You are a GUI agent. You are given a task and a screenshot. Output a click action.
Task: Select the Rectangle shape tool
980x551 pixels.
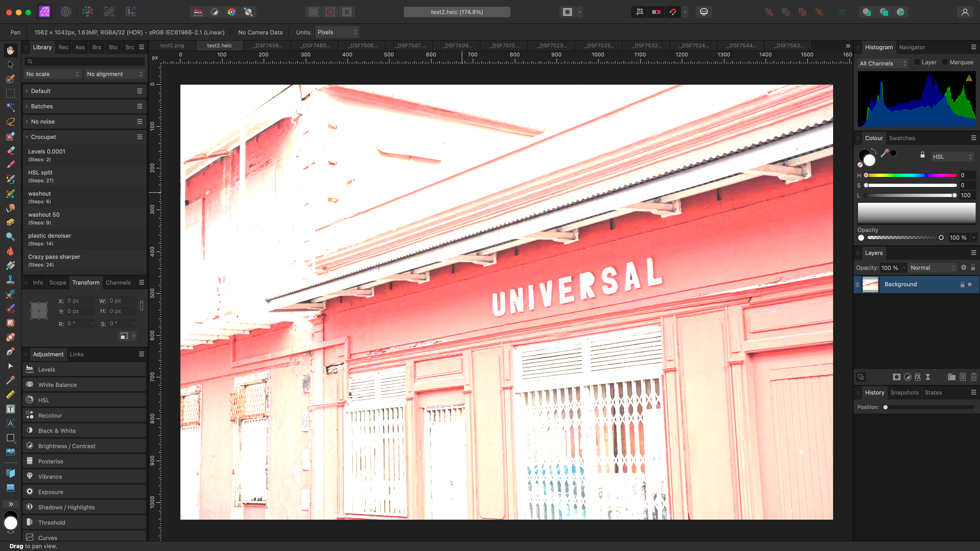tap(11, 438)
